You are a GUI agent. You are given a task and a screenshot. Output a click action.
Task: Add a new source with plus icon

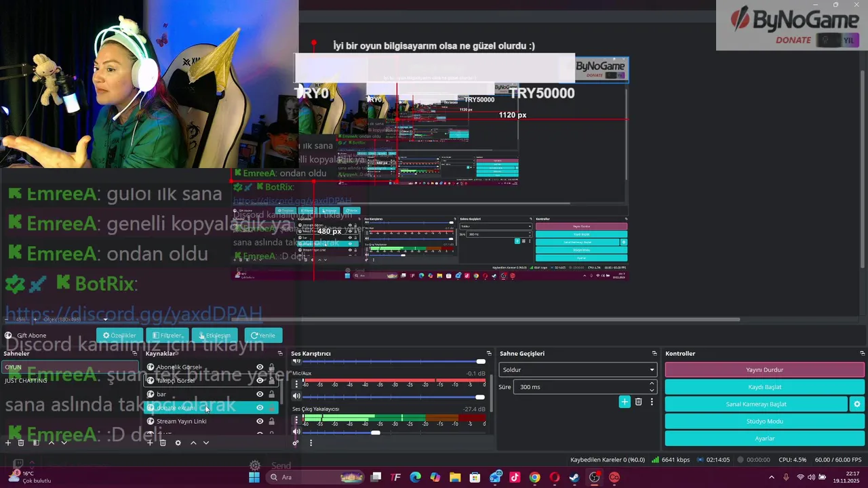(150, 443)
